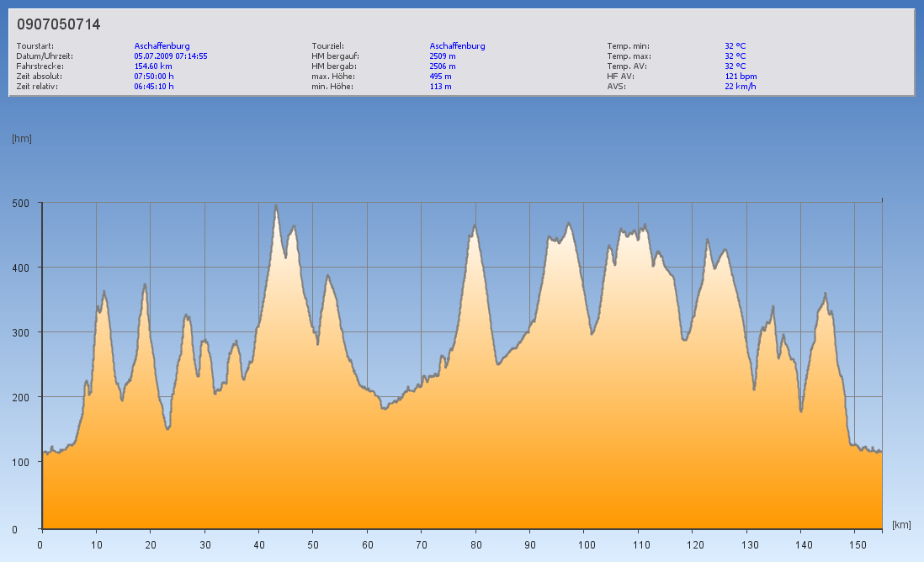The width and height of the screenshot is (924, 562).
Task: Select the Tourziel value Aschaffenburg
Action: (457, 46)
